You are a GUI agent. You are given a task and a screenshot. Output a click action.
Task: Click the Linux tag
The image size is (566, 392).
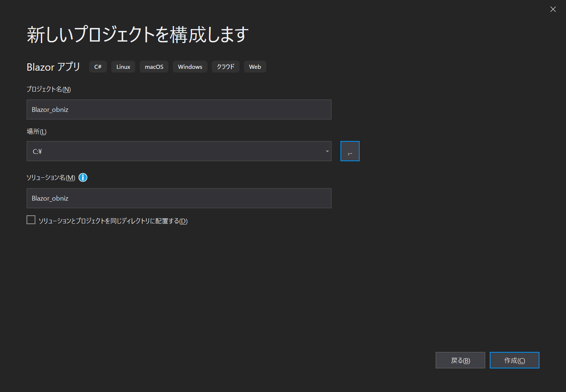[x=123, y=67]
